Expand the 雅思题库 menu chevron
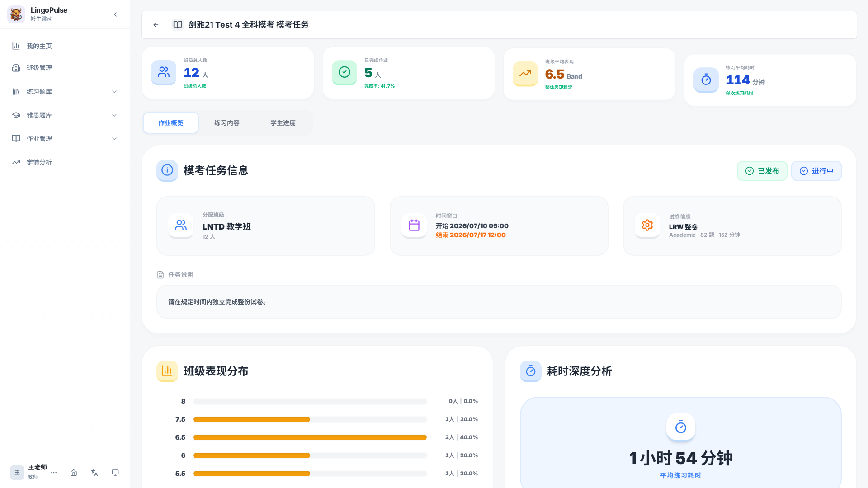This screenshot has width=868, height=488. (114, 115)
